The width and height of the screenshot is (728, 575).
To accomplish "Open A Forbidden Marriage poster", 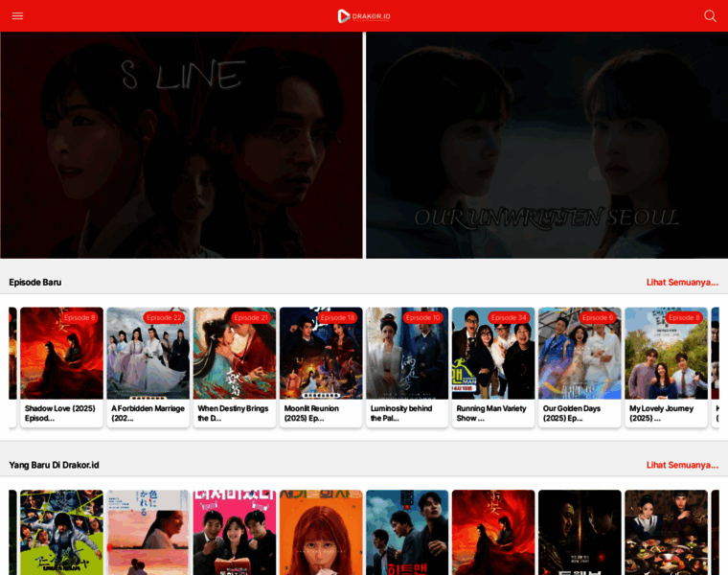I will tap(148, 353).
